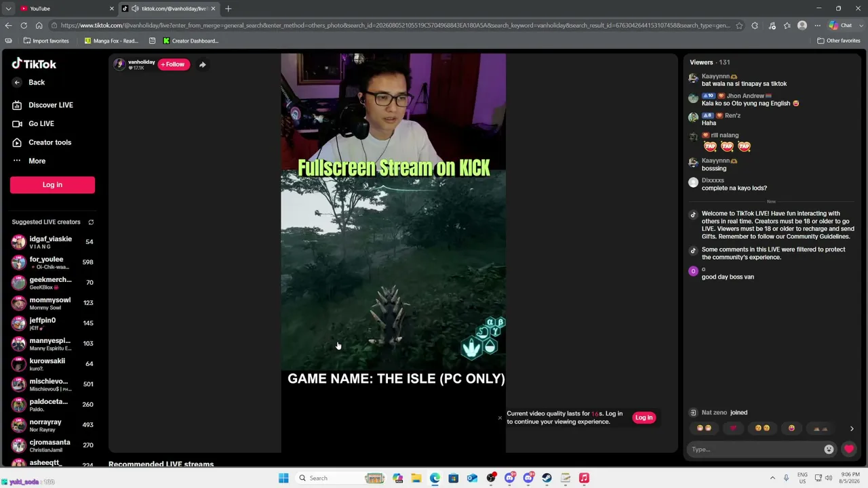Screen dimensions: 868x488
Task: Send the red heart quick reaction
Action: point(733,428)
